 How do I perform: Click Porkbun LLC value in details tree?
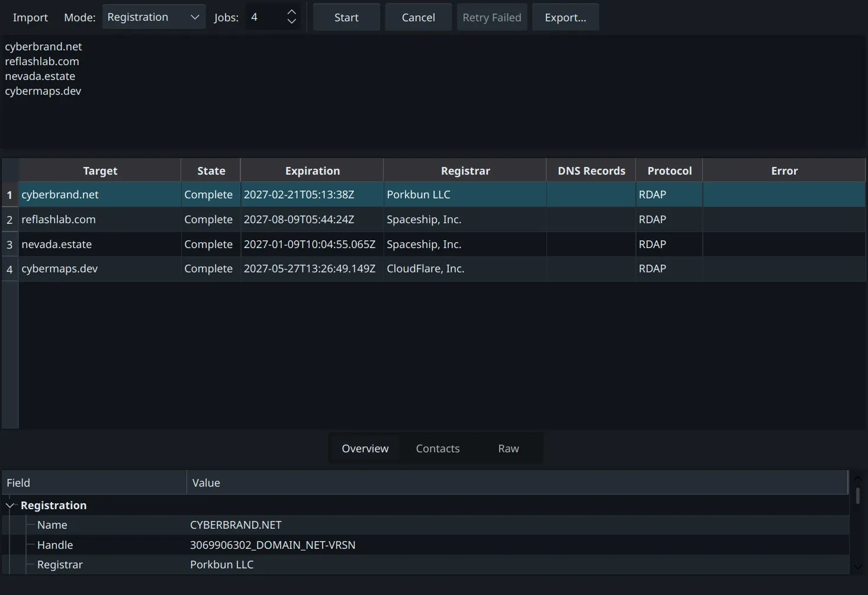[x=221, y=564]
